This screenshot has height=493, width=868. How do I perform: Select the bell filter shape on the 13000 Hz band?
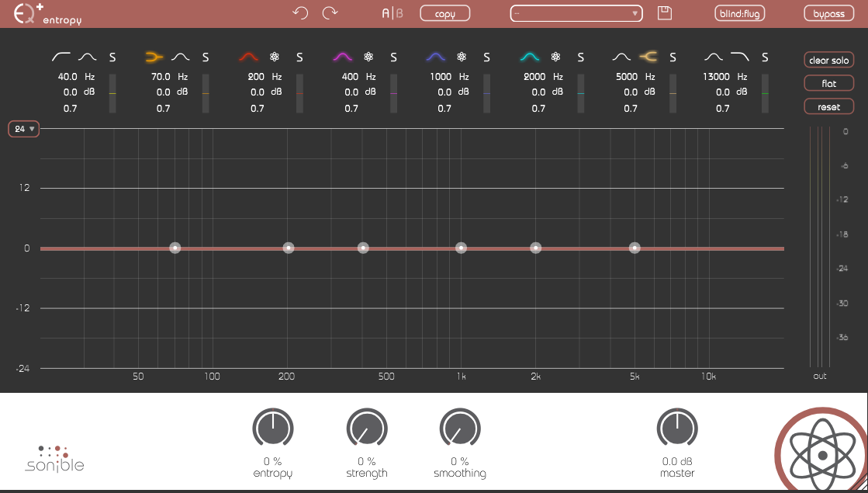pos(714,57)
